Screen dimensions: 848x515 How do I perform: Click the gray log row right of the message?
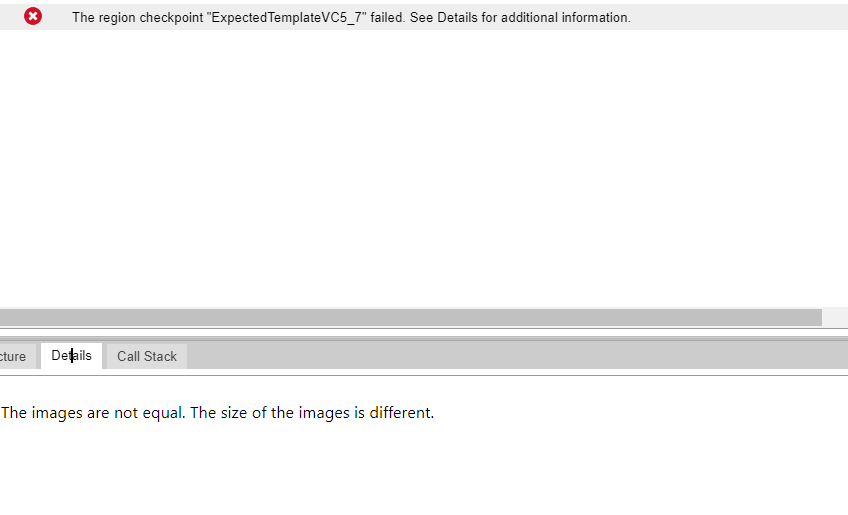(x=740, y=17)
